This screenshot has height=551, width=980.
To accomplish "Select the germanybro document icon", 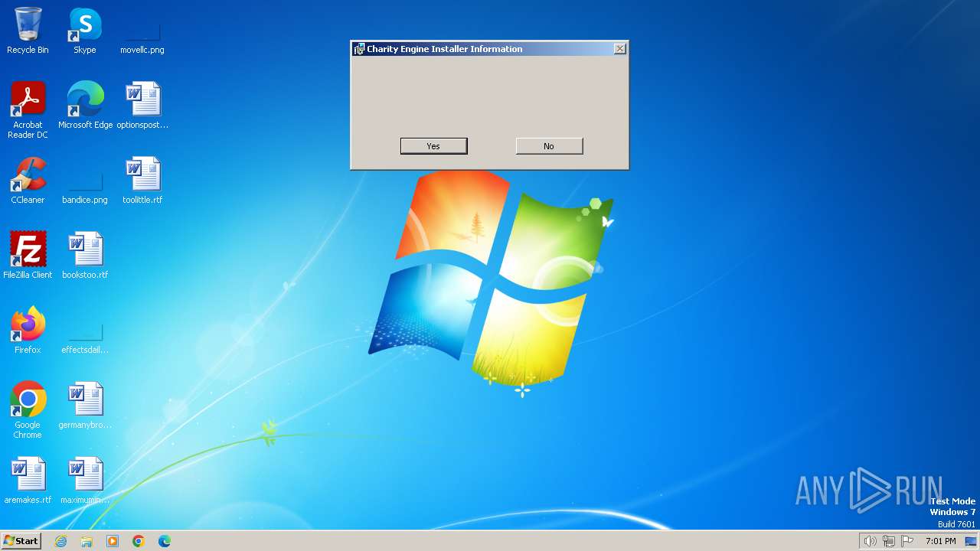I will click(x=85, y=406).
